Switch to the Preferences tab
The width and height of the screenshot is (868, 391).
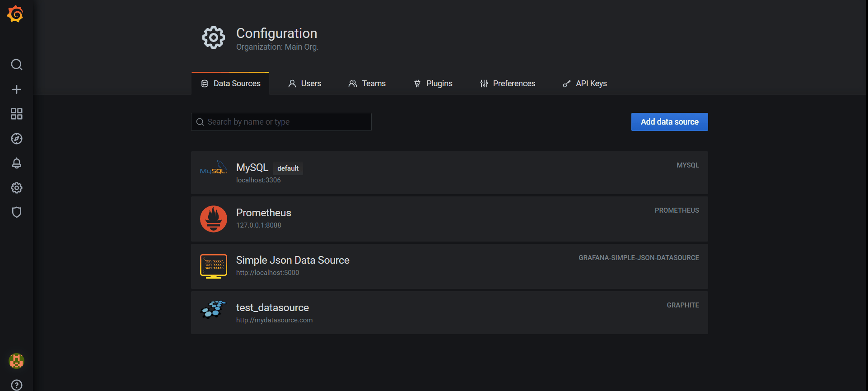click(x=508, y=84)
